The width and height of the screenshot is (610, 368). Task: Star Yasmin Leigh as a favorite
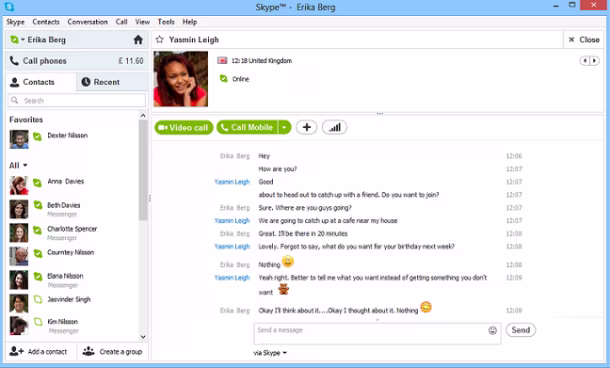(160, 39)
